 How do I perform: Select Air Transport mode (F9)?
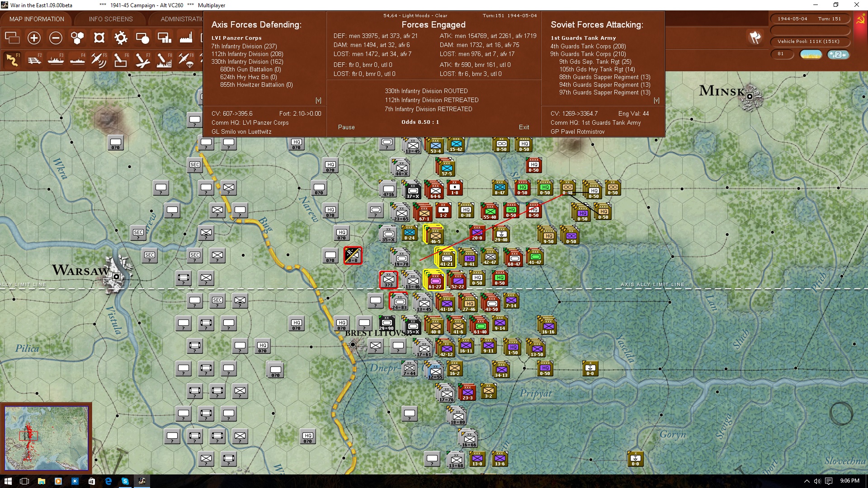(186, 60)
